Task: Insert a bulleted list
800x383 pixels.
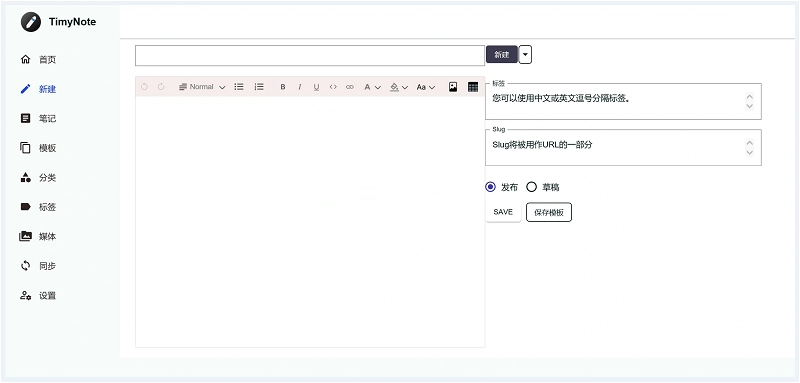Action: (239, 87)
